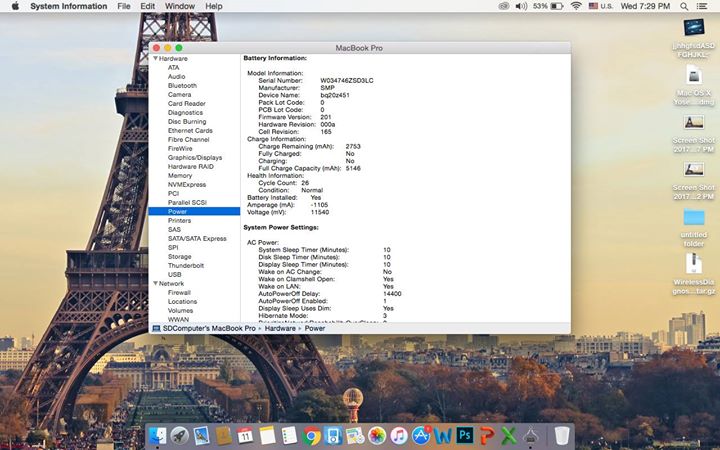This screenshot has width=720, height=450.
Task: Select Mac OS X Yosemite dmg desktop file
Action: (x=694, y=85)
